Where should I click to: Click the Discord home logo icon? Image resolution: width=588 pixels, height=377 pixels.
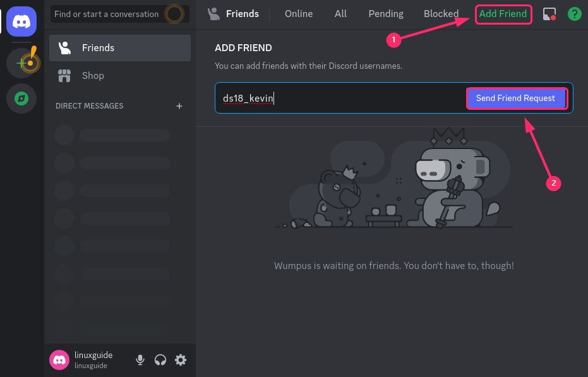[x=21, y=21]
